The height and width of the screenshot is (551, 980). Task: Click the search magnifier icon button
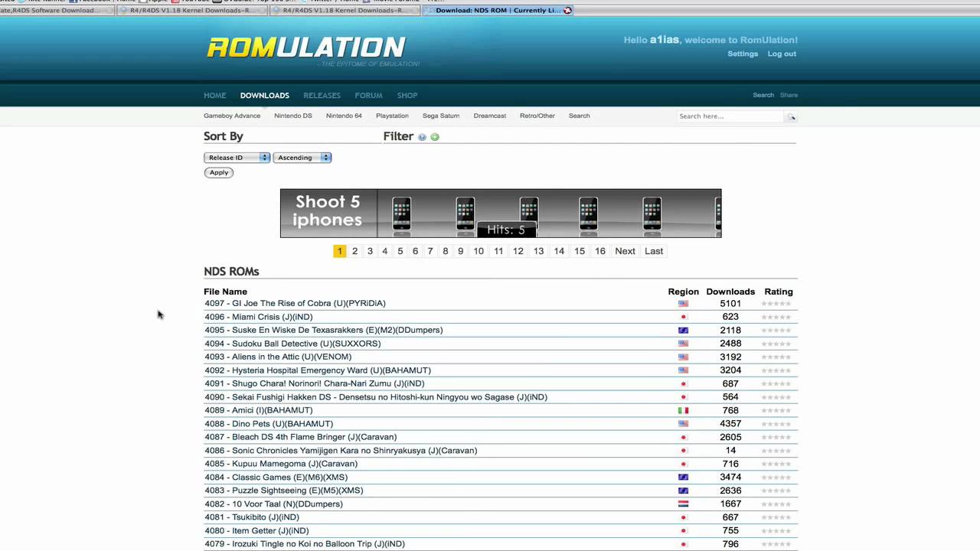coord(791,116)
